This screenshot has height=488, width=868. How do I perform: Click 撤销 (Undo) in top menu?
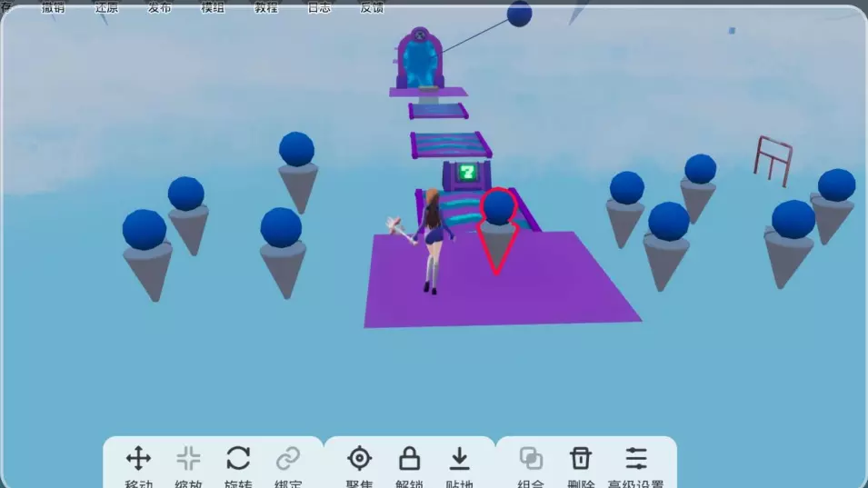(54, 7)
